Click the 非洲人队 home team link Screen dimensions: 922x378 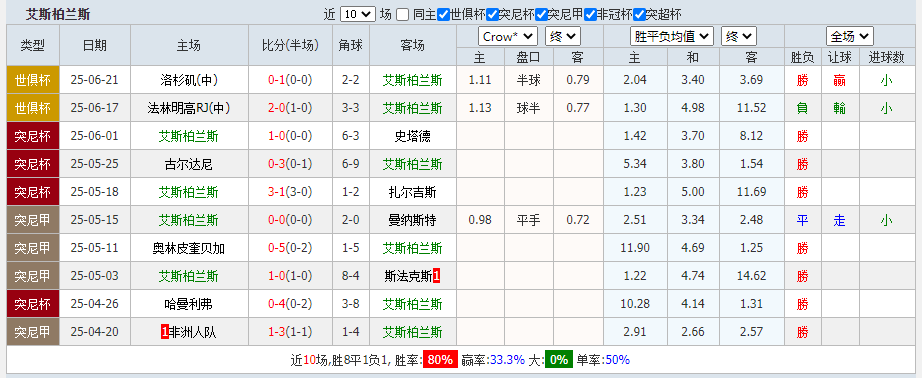(x=192, y=332)
